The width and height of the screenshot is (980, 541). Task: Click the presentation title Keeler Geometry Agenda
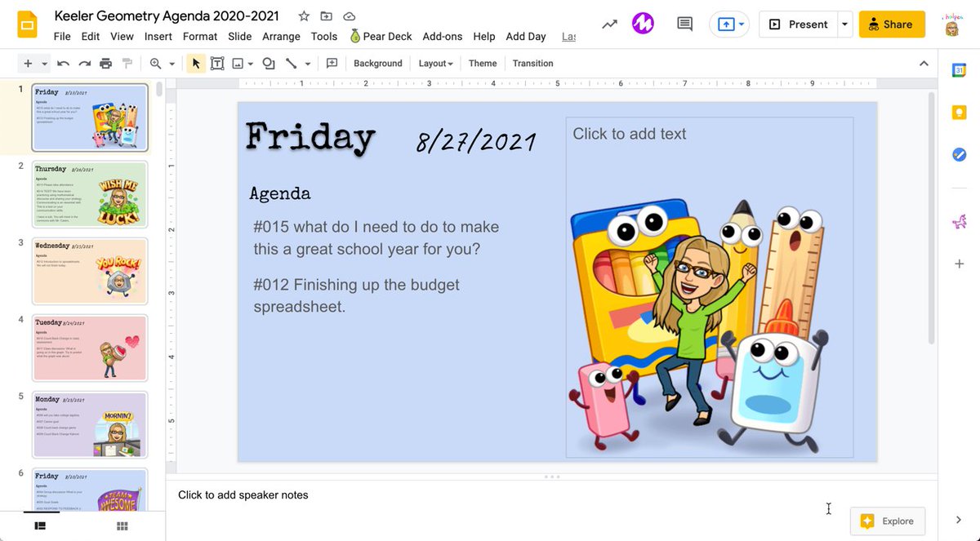tap(167, 16)
